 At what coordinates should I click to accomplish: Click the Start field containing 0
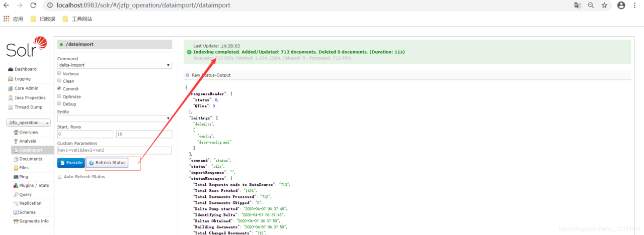[85, 134]
